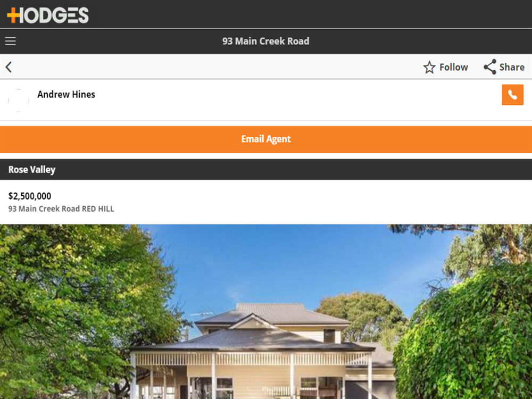
Task: Click the Follow label
Action: 454,67
